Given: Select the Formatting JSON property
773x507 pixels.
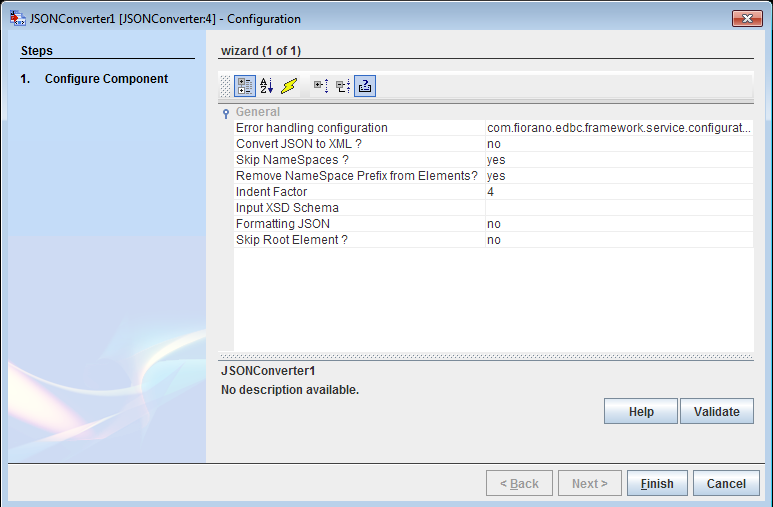Looking at the screenshot, I should point(359,223).
